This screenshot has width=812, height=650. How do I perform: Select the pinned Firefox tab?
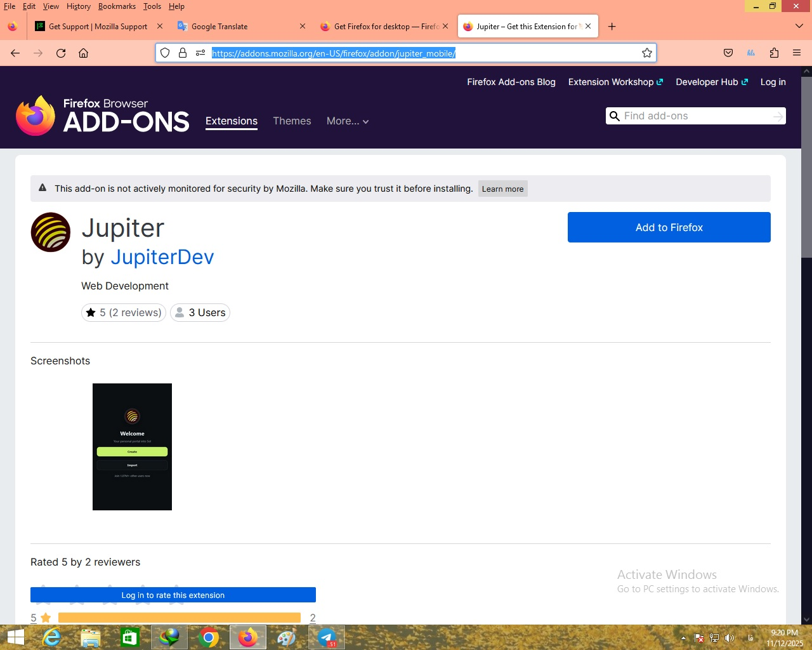pos(13,27)
